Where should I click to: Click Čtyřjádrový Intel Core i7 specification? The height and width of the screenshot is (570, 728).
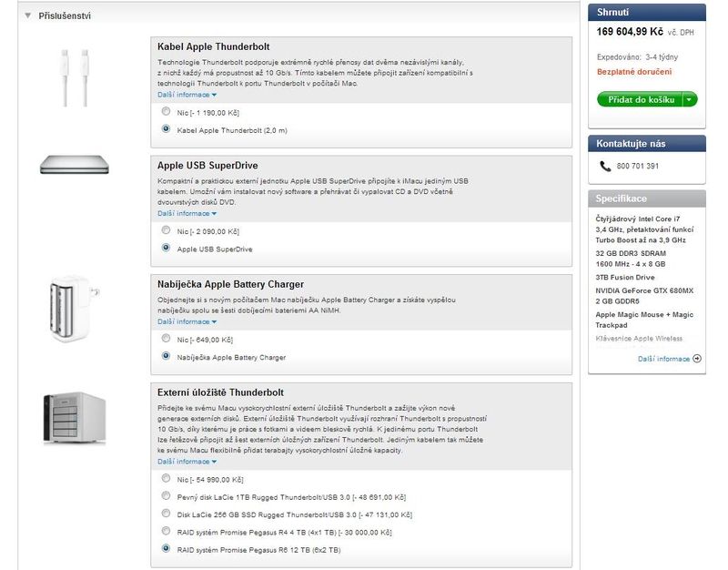tap(644, 229)
